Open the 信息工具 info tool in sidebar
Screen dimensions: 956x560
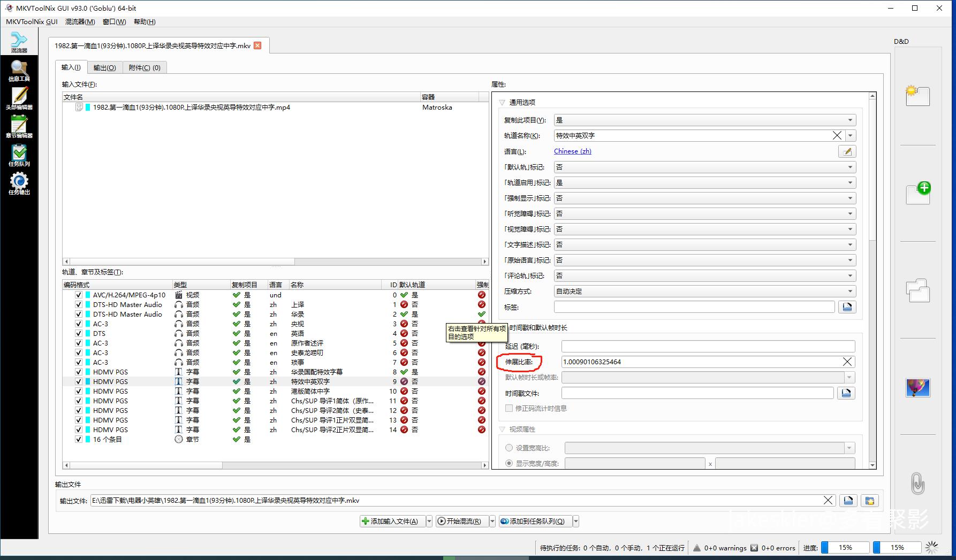coord(19,70)
